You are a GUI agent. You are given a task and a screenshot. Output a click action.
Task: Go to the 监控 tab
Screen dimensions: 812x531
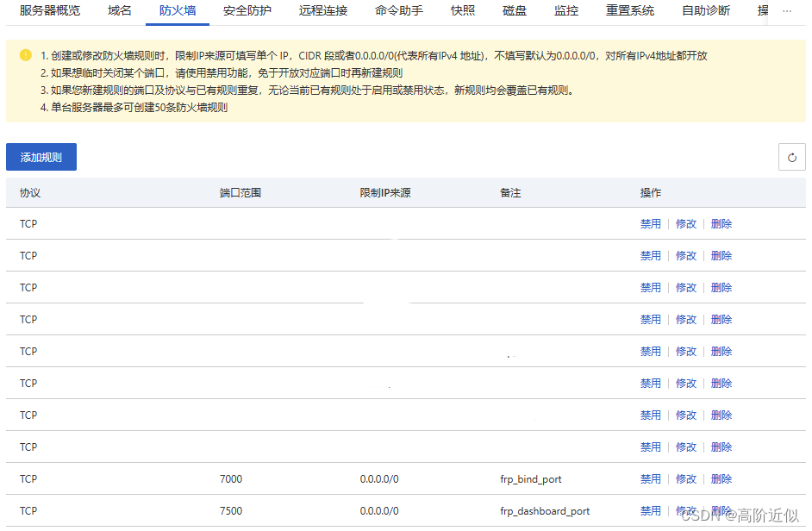coord(566,10)
